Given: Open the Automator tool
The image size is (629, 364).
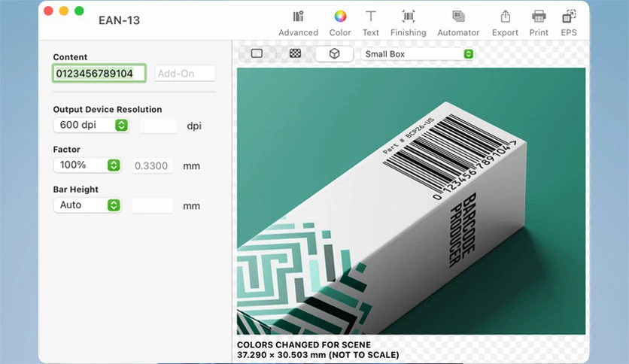Looking at the screenshot, I should coord(458,23).
